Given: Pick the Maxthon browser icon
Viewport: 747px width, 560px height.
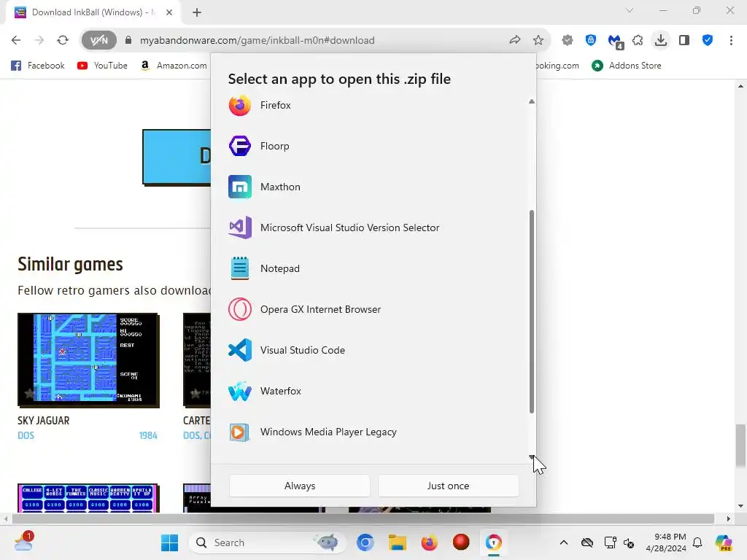Looking at the screenshot, I should (x=239, y=187).
